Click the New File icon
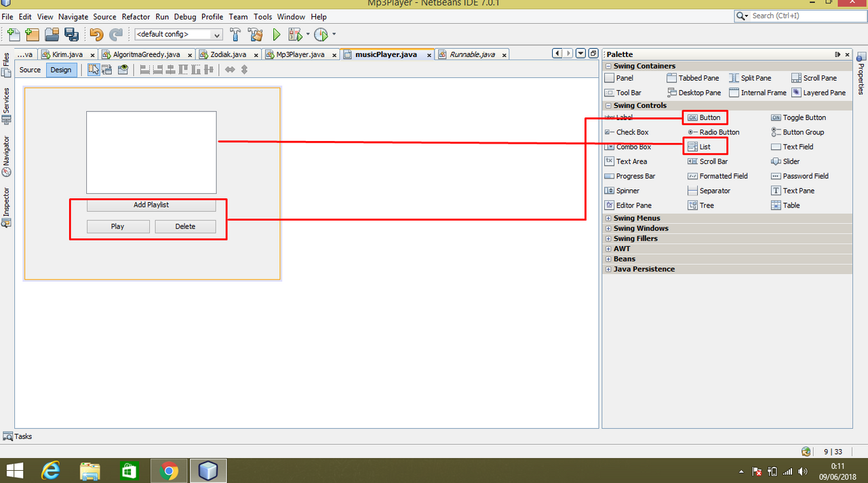This screenshot has height=483, width=868. click(x=13, y=34)
